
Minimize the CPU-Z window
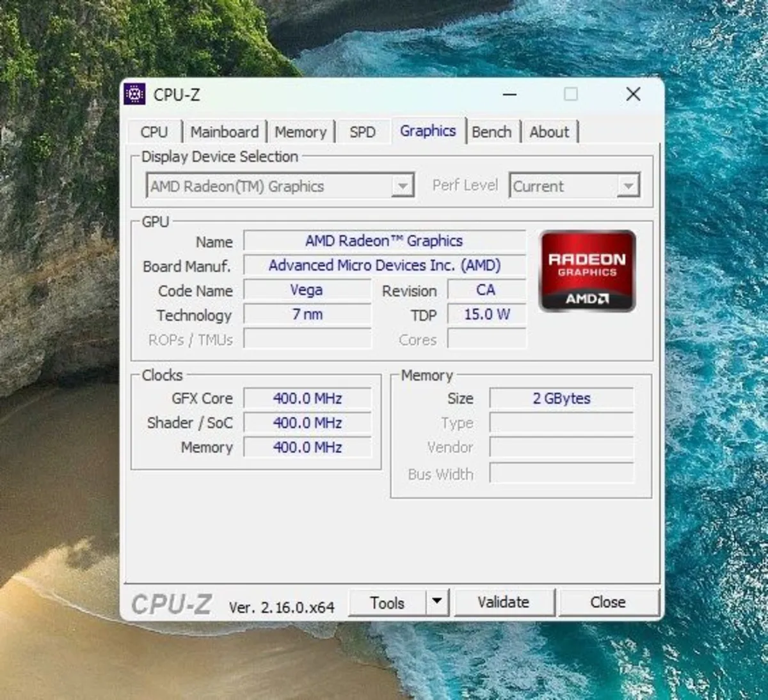[x=509, y=95]
